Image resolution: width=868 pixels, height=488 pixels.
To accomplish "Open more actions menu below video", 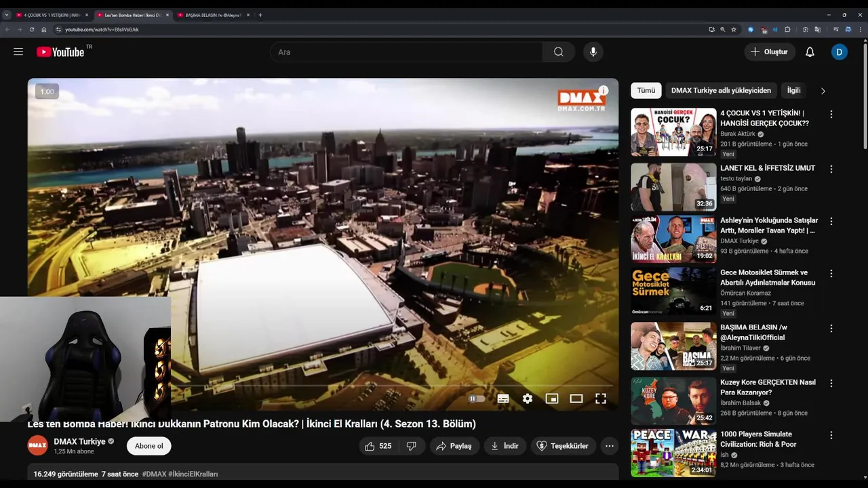I will (x=610, y=446).
